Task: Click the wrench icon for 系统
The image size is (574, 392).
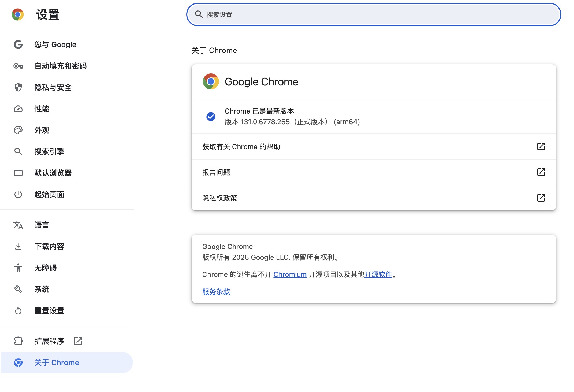Action: pyautogui.click(x=18, y=289)
